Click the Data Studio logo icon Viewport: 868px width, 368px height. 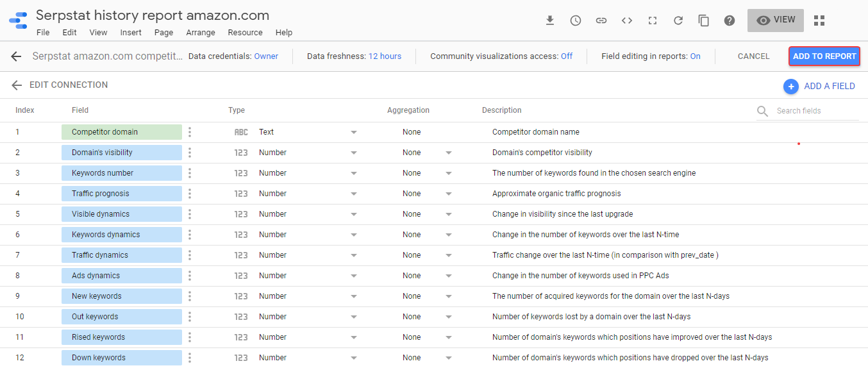click(x=18, y=21)
